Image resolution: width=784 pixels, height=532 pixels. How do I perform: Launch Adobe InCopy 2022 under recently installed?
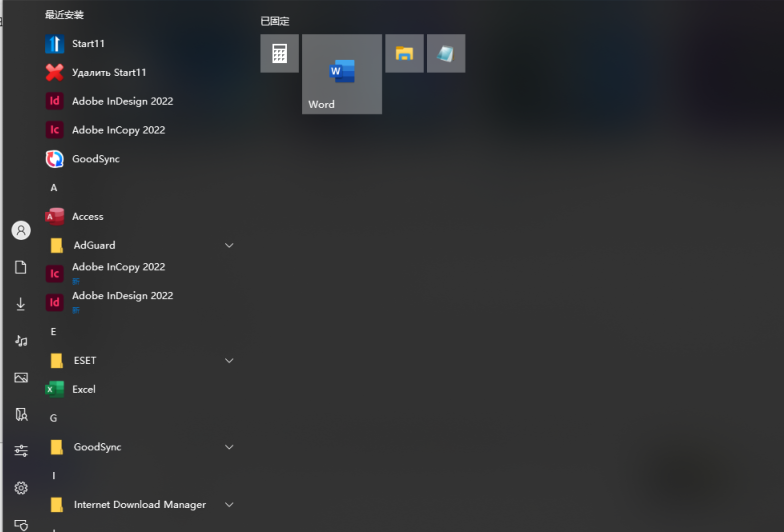click(140, 130)
